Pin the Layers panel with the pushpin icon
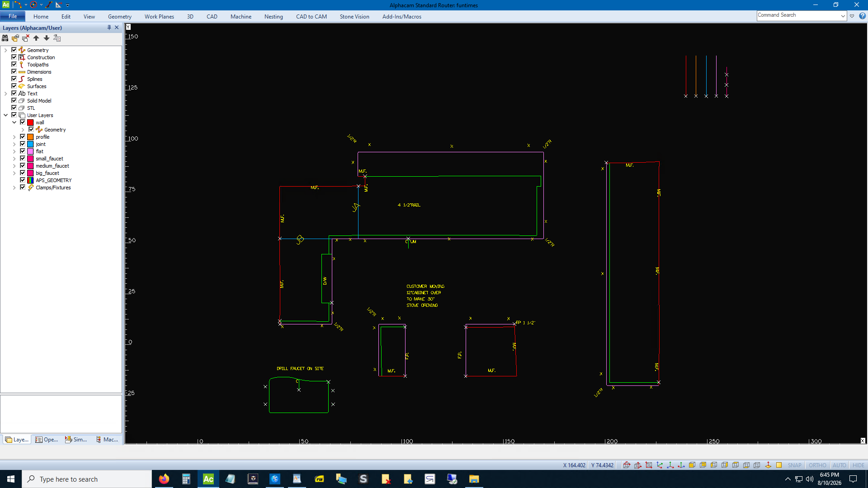Screen dimensions: 868x488 coord(109,28)
